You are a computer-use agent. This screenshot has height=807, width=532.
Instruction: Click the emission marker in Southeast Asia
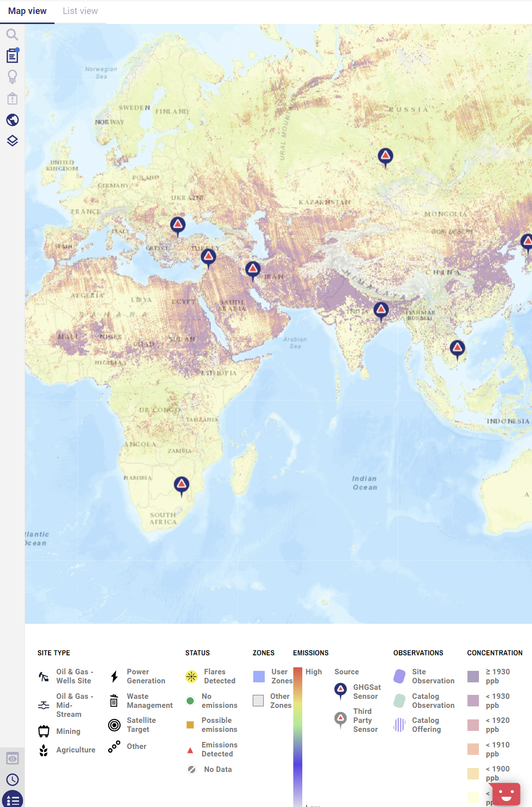[x=457, y=348]
